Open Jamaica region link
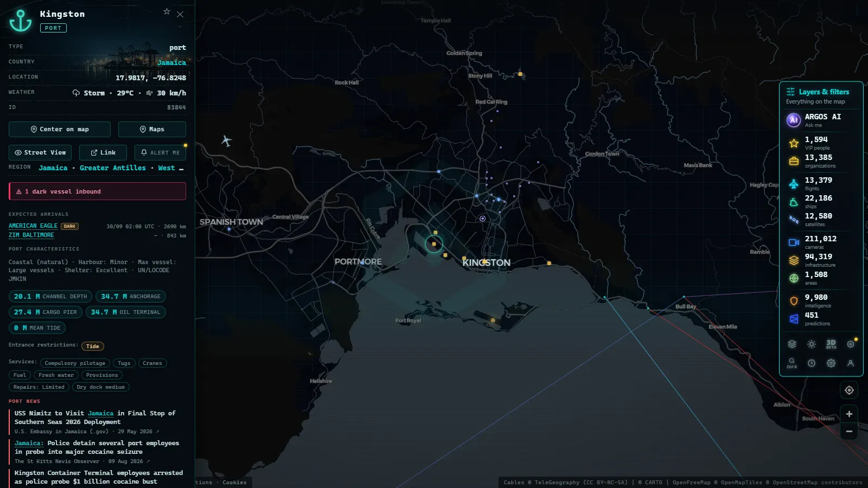 coord(53,168)
